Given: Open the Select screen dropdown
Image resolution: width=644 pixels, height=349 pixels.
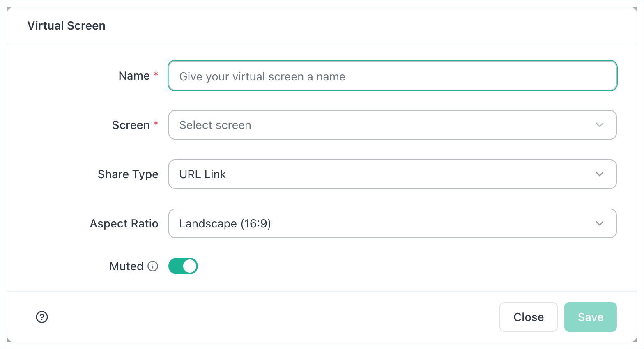Looking at the screenshot, I should (x=393, y=125).
